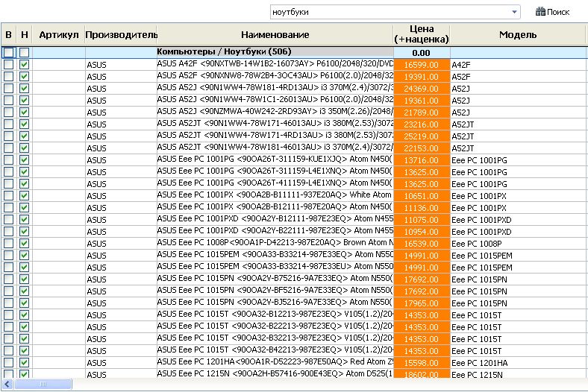Viewport: 588px width, 392px height.
Task: Sort by the Артикул column header
Action: point(58,35)
